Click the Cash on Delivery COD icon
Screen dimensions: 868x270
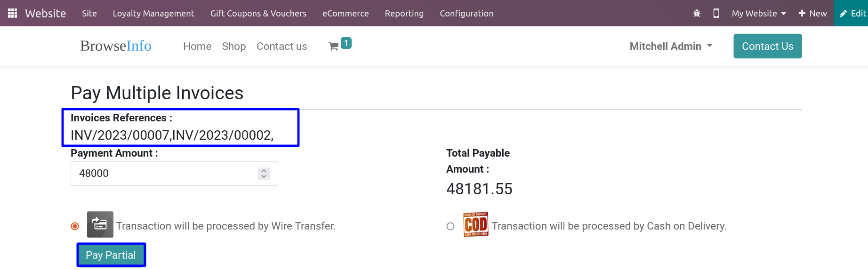tap(476, 224)
